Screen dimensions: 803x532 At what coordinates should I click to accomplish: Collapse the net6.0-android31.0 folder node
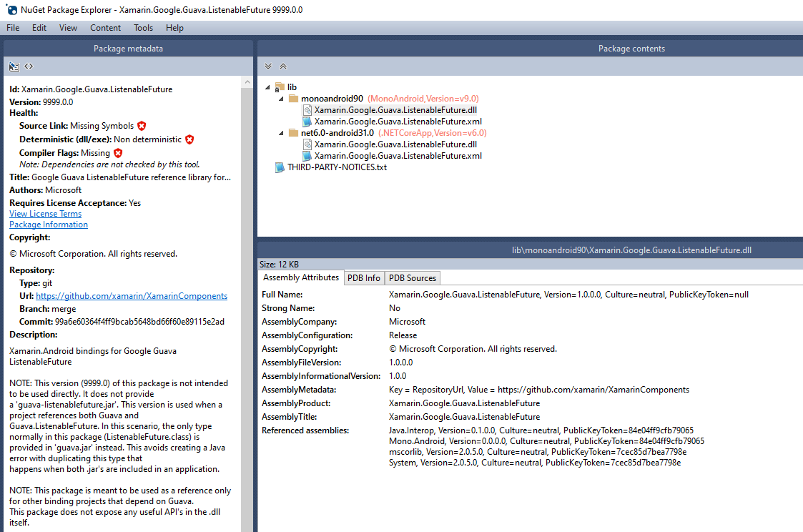[x=281, y=133]
